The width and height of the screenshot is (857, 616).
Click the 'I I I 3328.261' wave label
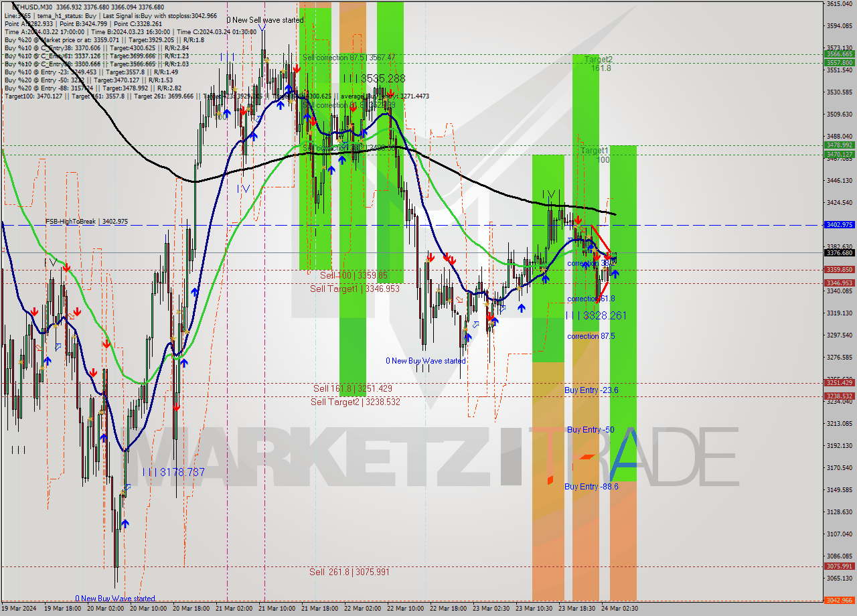(x=596, y=315)
